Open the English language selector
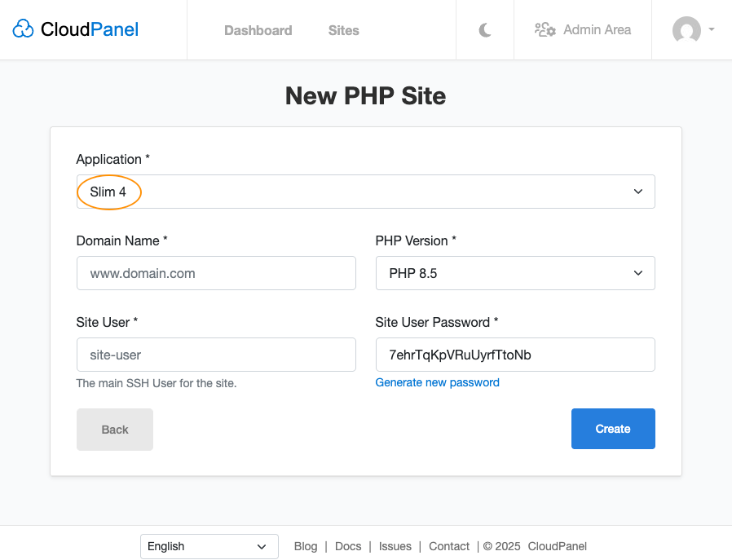 (209, 546)
